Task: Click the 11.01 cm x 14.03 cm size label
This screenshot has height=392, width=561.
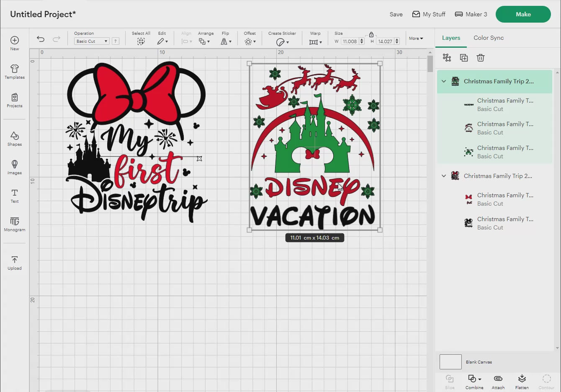Action: click(315, 237)
